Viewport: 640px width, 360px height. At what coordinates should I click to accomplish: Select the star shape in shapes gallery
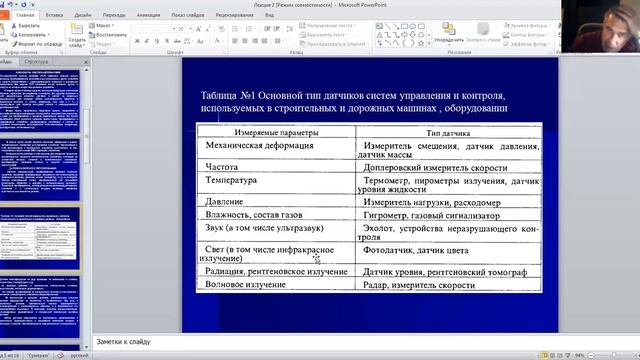pos(421,43)
